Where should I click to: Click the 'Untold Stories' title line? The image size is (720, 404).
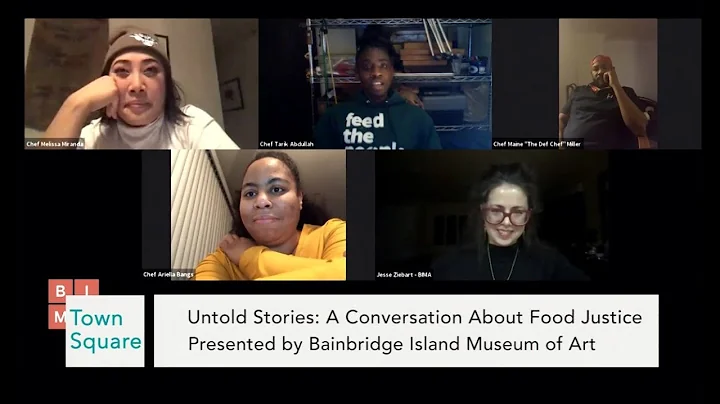(415, 317)
